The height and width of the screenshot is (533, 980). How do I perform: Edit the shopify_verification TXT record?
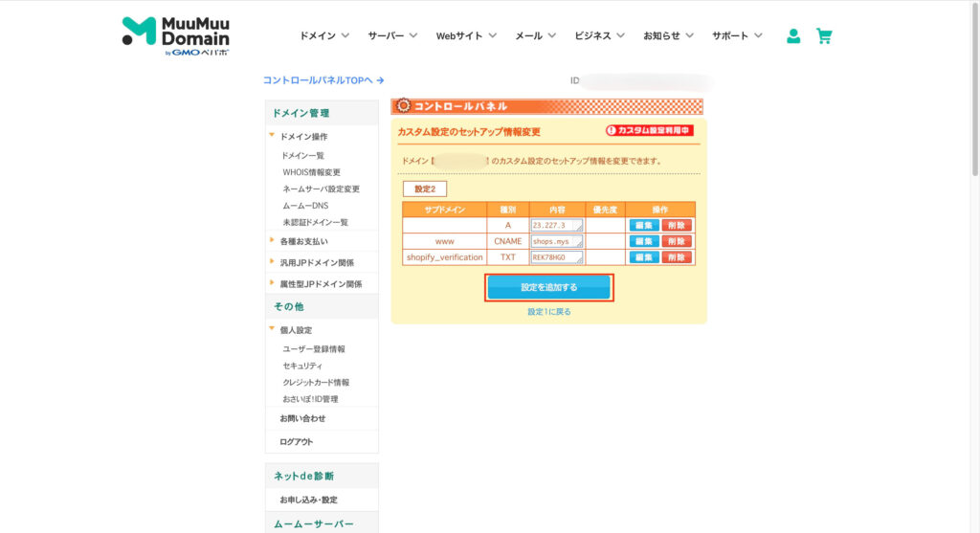(x=643, y=257)
